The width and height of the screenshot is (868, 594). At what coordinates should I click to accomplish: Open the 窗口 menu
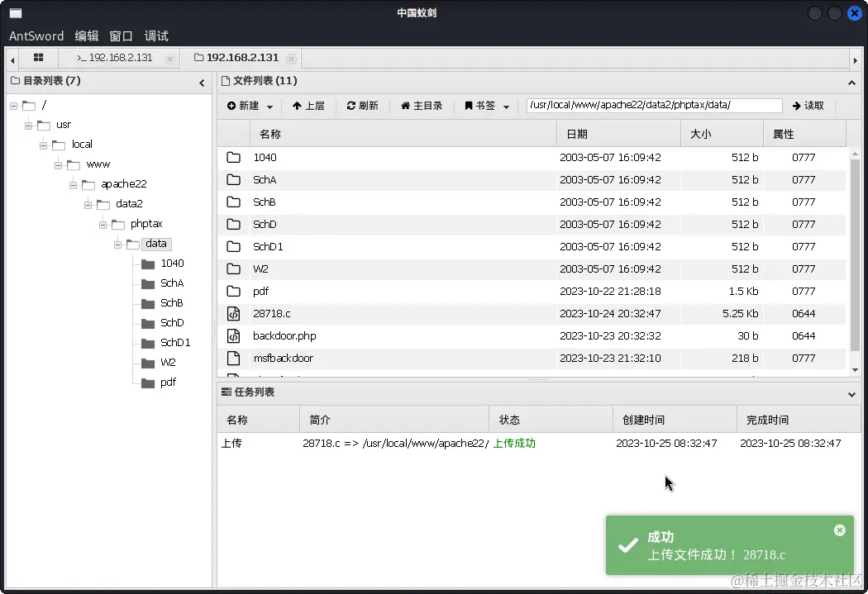point(122,36)
